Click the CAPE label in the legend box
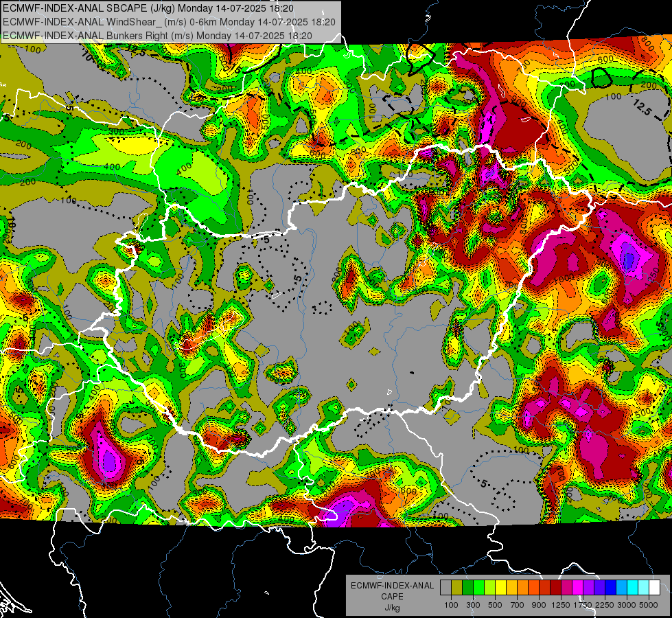The image size is (672, 618). coord(392,597)
